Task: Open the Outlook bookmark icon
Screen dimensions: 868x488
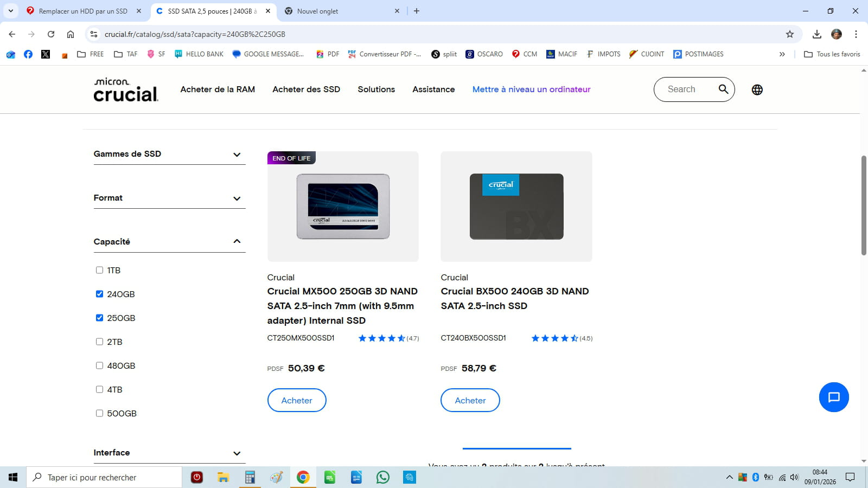Action: (x=11, y=54)
